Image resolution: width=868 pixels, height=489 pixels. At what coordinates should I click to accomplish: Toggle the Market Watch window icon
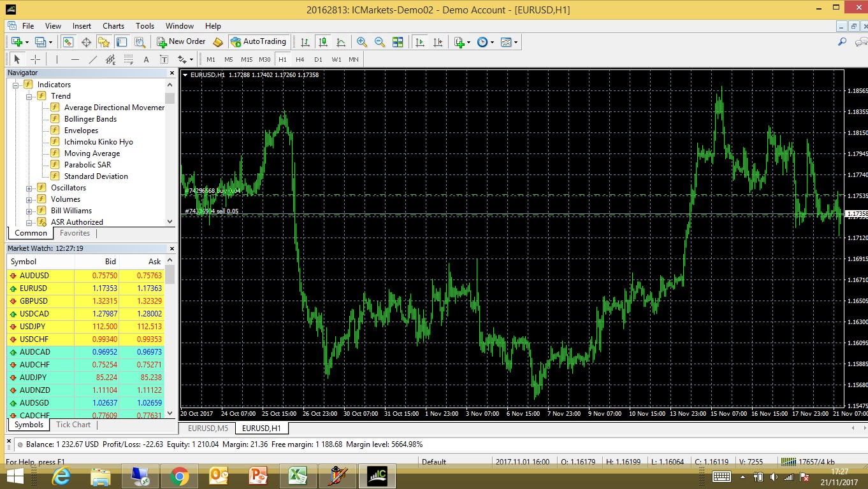pos(68,42)
